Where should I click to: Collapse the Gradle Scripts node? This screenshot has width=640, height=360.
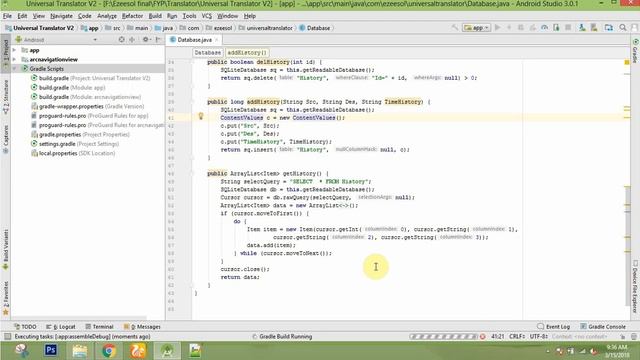pyautogui.click(x=15, y=69)
